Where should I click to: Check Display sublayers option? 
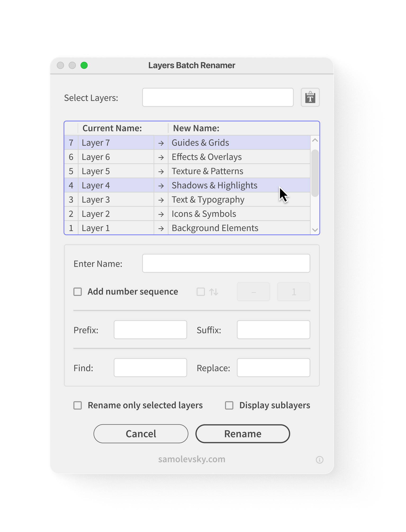click(x=229, y=405)
